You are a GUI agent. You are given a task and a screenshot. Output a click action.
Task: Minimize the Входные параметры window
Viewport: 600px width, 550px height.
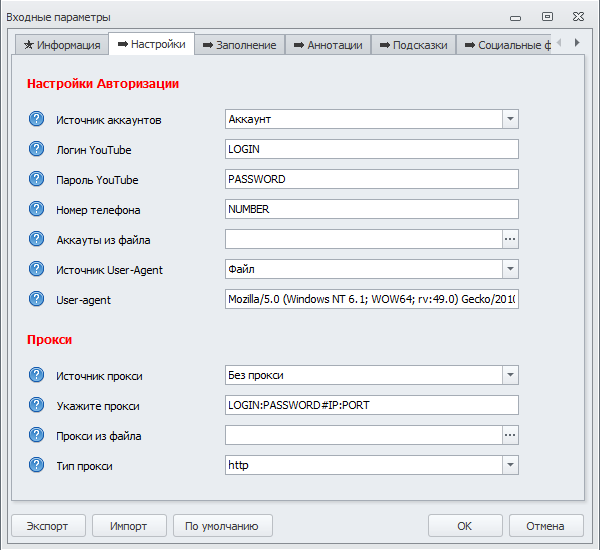tap(515, 18)
